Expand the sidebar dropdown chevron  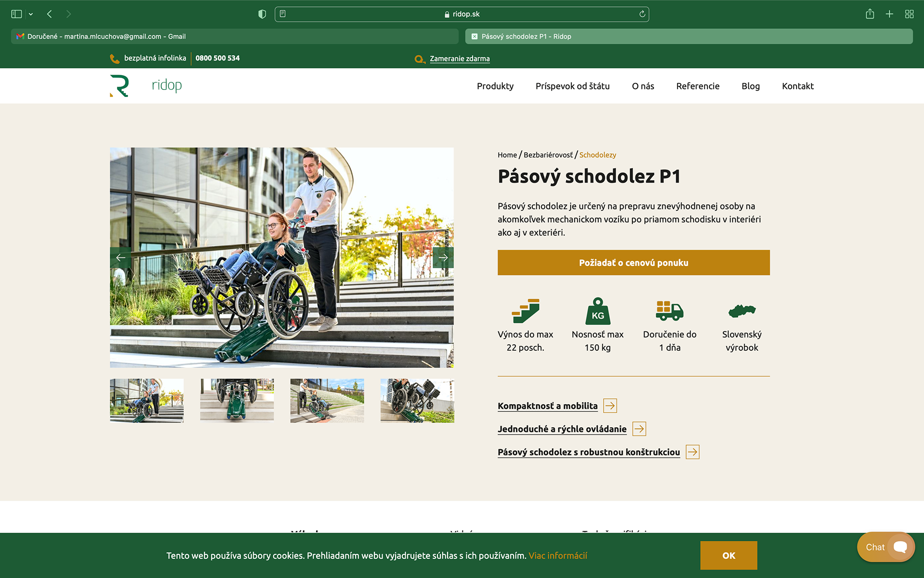(31, 14)
